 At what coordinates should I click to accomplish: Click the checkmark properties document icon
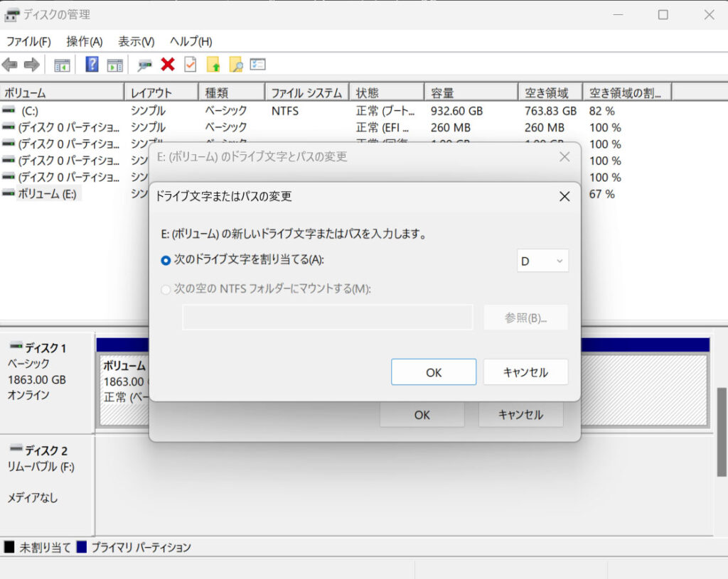(190, 65)
